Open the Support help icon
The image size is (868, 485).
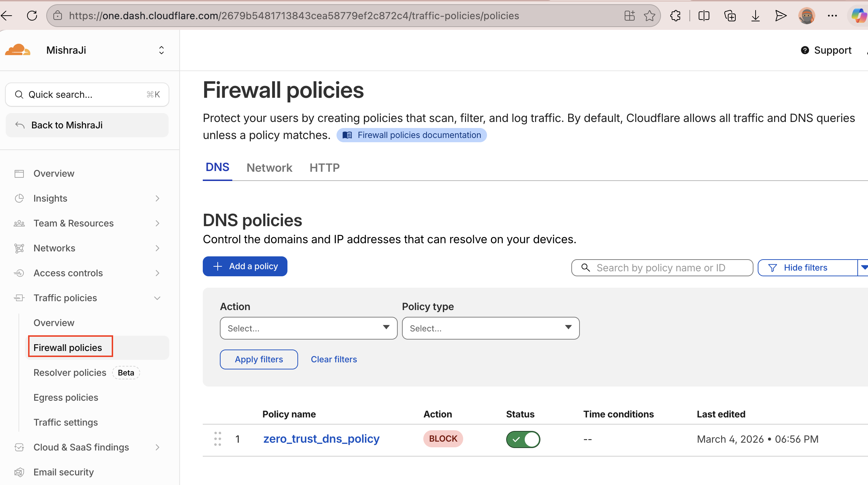click(x=805, y=50)
